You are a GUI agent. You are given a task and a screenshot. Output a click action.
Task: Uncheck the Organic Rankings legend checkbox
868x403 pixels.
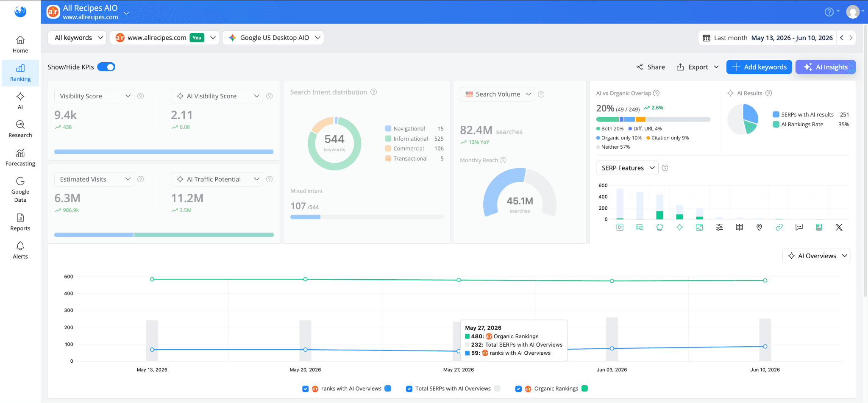tap(518, 389)
